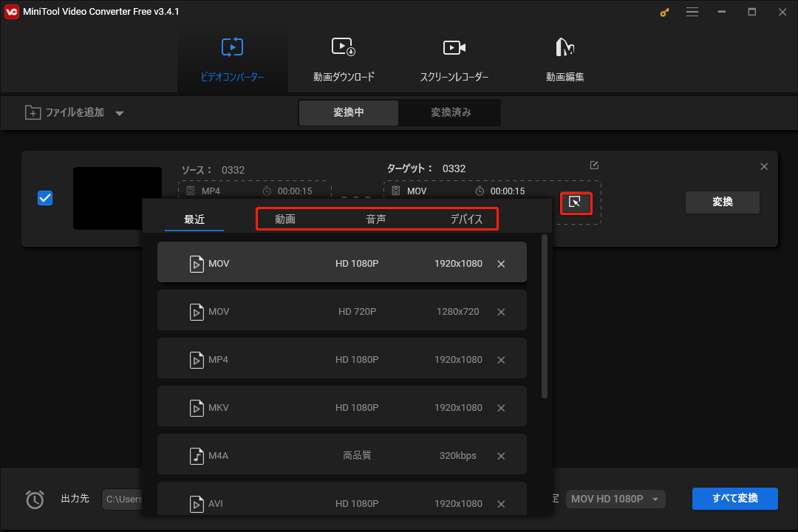Click the AVI file format icon

pyautogui.click(x=197, y=504)
